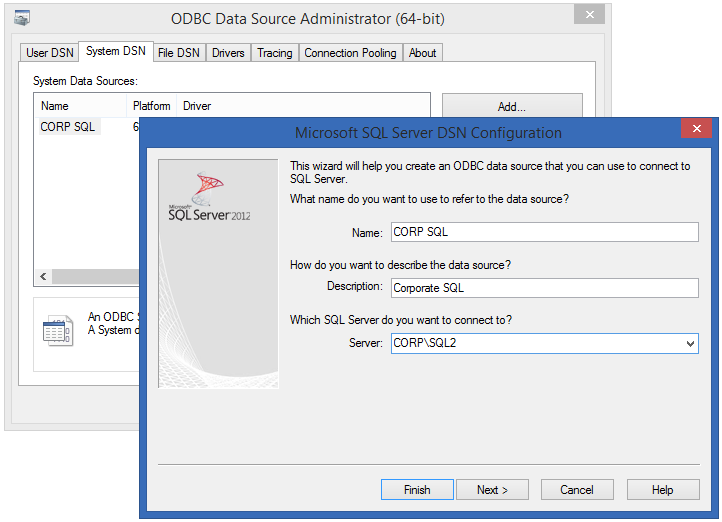Click the Add... button
Image resolution: width=722 pixels, height=522 pixels.
[x=512, y=106]
